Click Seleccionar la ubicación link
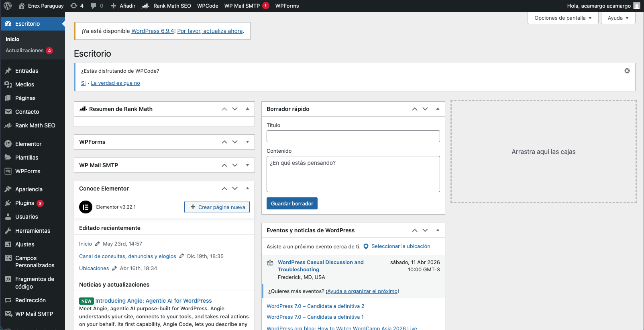This screenshot has width=644, height=330. pyautogui.click(x=401, y=246)
